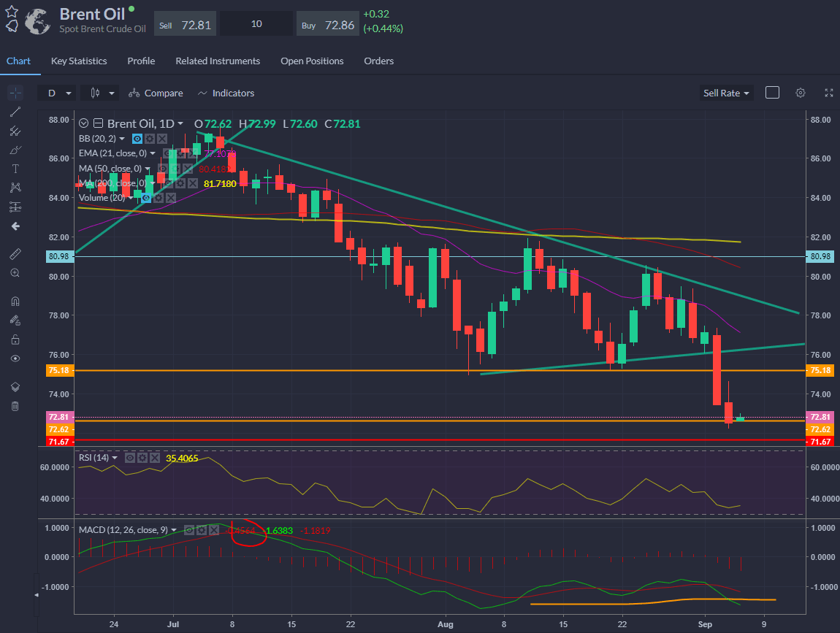Select the trend line drawing tool
Viewport: 840px width, 633px height.
[x=15, y=112]
